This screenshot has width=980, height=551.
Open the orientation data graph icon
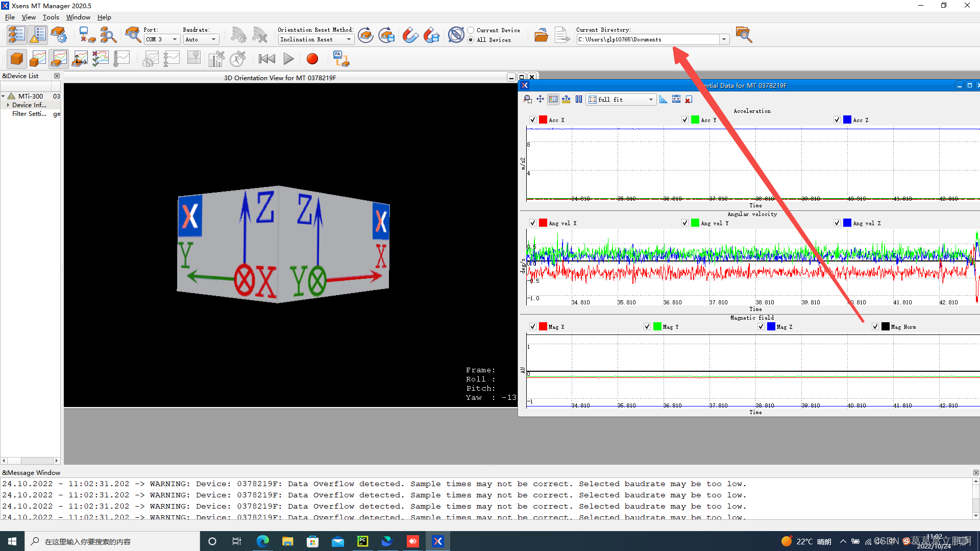(x=59, y=59)
